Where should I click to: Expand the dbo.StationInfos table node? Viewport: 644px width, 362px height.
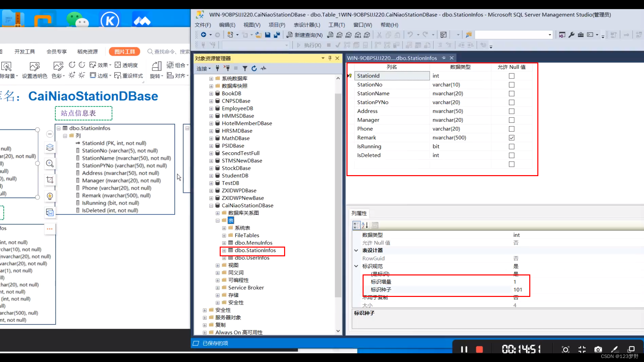pos(224,251)
